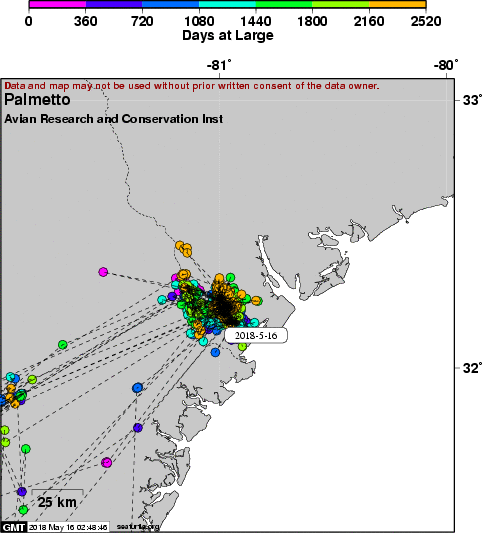
Task: Click the 25 km scale bar
Action: [57, 499]
